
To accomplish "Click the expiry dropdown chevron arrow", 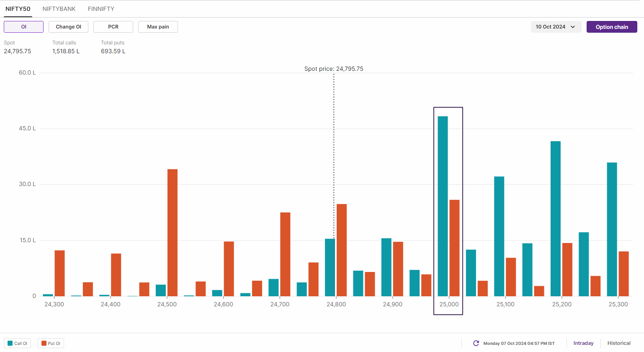I will coord(573,27).
